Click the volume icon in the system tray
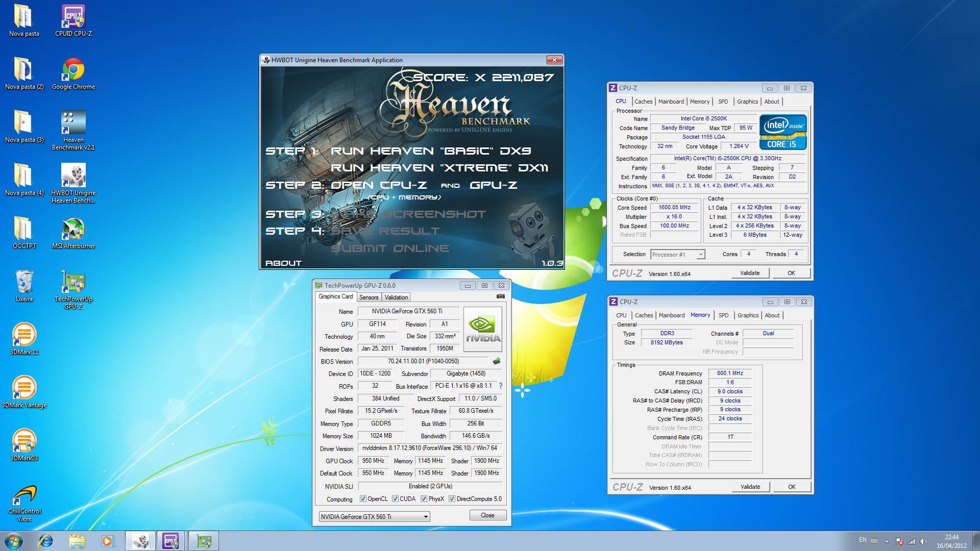Viewport: 980px width, 551px height. coord(923,541)
